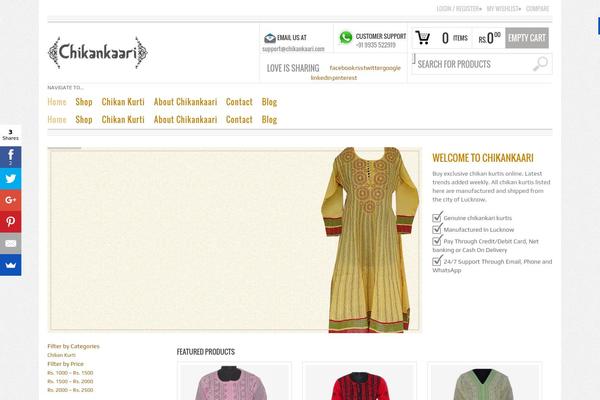600x400 pixels.
Task: Filter price Rs. 1000 – Rs. 1500
Action: tap(70, 373)
